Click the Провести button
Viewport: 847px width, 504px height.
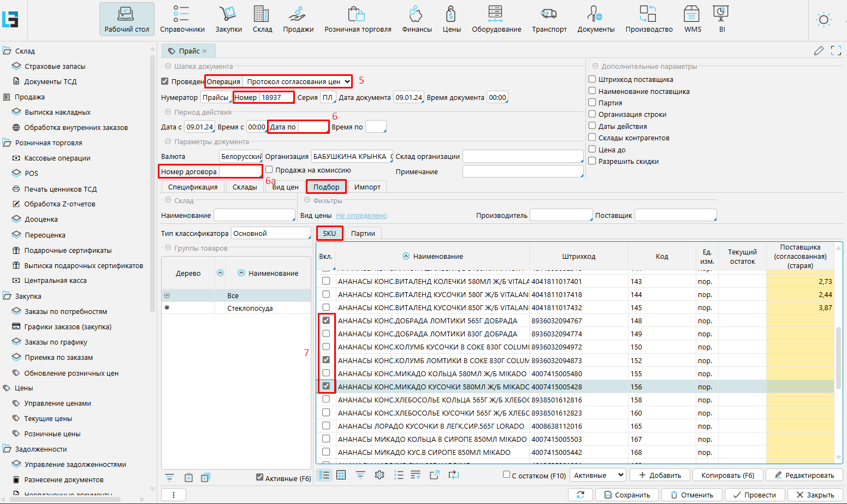(x=754, y=495)
